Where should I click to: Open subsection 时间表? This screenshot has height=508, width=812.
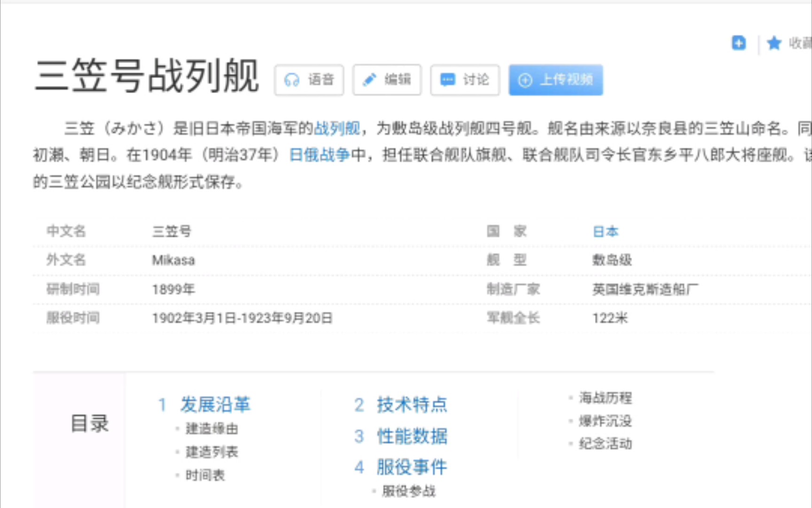[205, 475]
